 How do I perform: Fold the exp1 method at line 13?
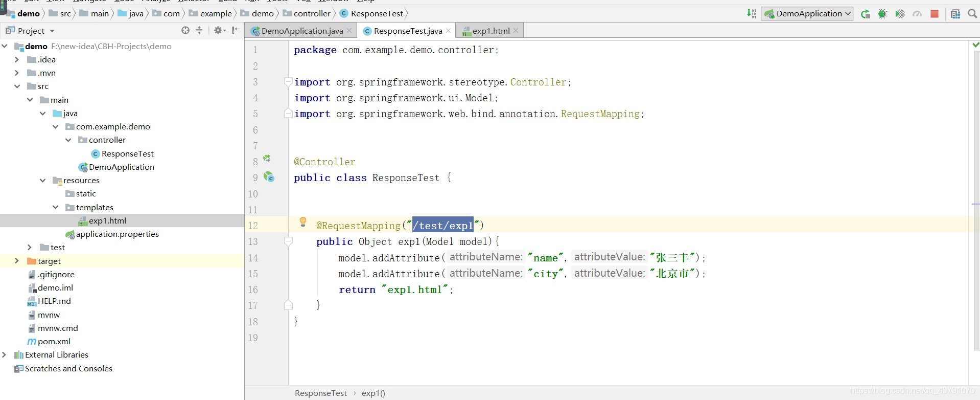(x=288, y=241)
